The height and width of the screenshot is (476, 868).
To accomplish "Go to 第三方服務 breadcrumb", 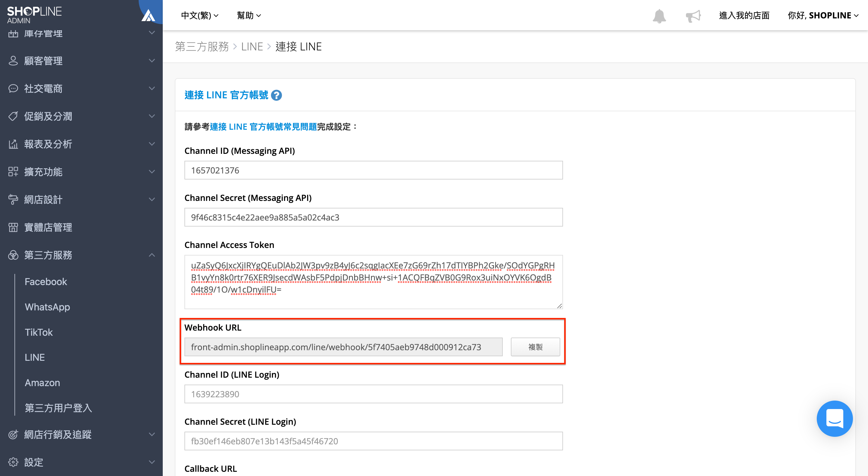I will click(202, 46).
